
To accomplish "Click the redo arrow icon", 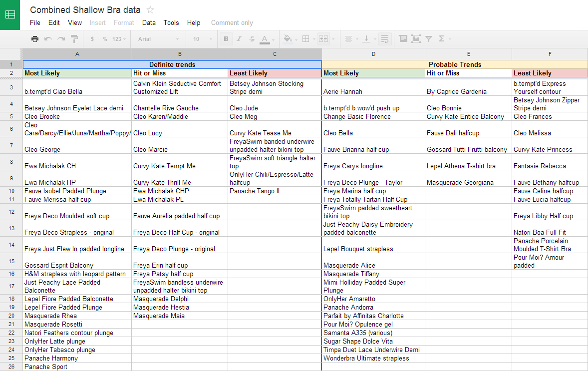I will click(x=61, y=38).
